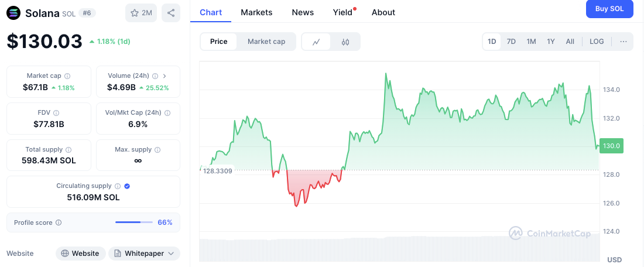
Task: Click the Profile score progress bar
Action: tap(133, 222)
